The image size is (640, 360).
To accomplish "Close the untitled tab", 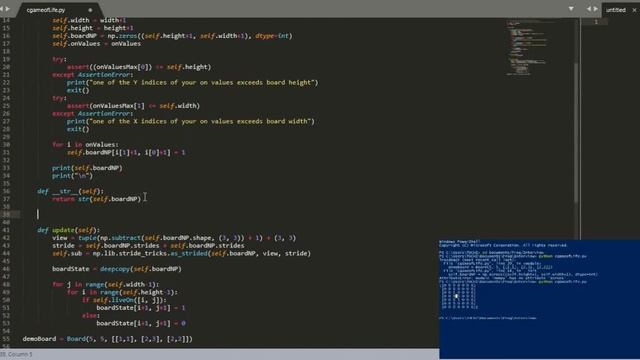I will (x=634, y=10).
